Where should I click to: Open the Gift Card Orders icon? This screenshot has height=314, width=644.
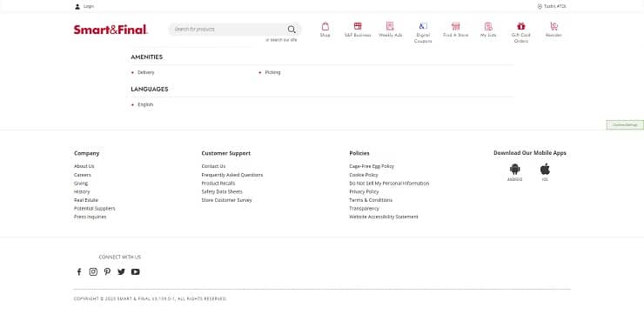coord(521,26)
